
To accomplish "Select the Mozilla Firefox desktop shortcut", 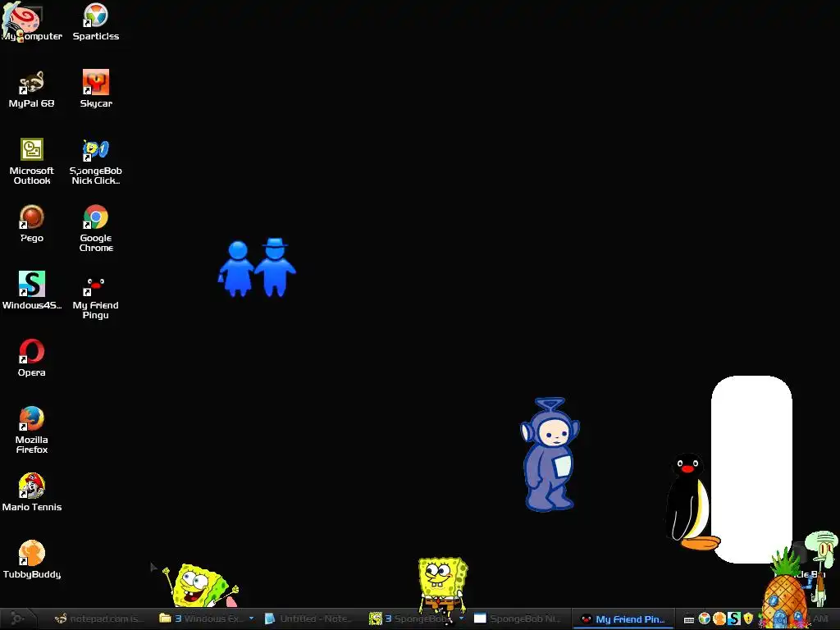I will (x=32, y=431).
